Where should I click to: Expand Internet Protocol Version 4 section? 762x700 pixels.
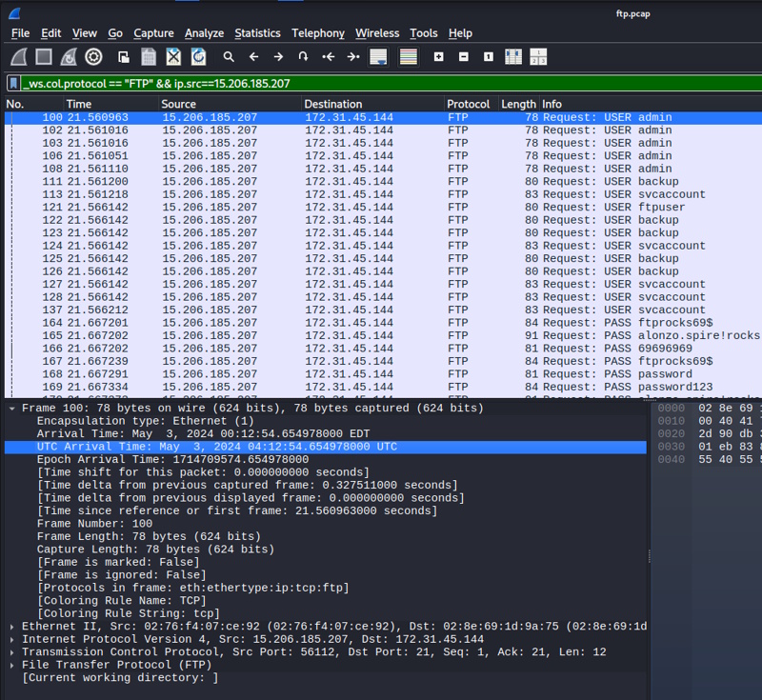click(12, 639)
